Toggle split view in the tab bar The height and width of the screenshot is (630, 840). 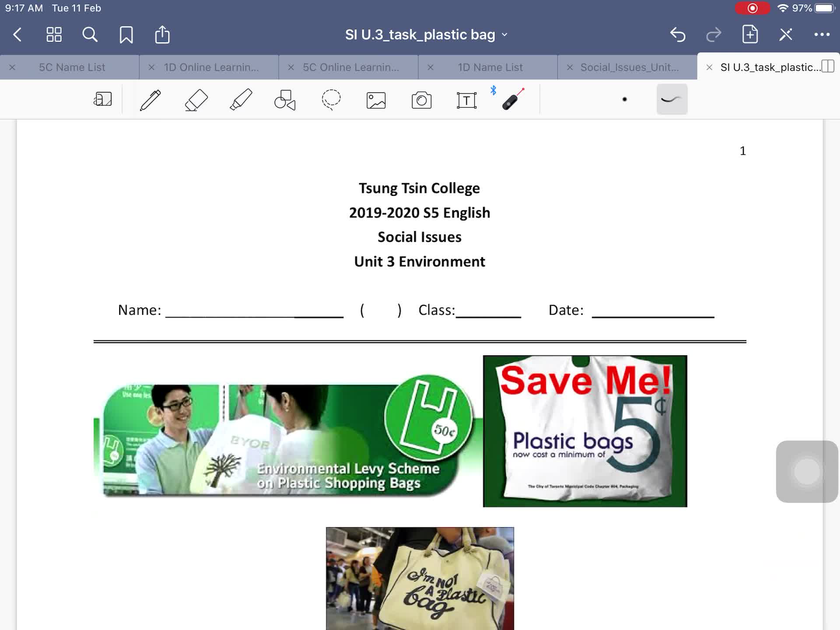(x=828, y=66)
